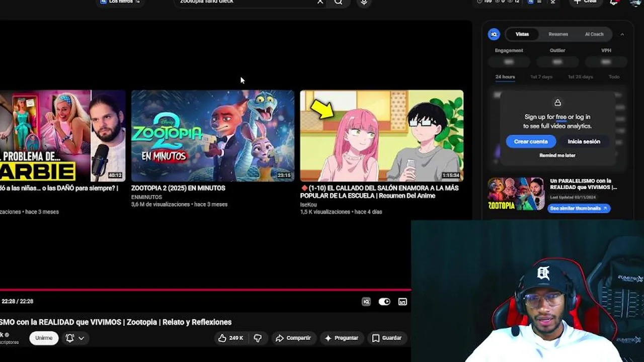Click the Remind me later link
Image resolution: width=644 pixels, height=362 pixels.
557,155
